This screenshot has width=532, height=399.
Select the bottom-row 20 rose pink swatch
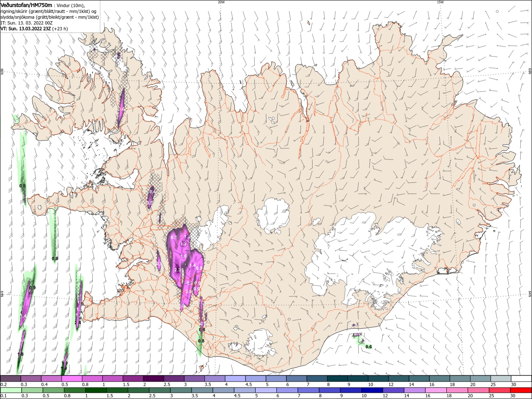pyautogui.click(x=478, y=390)
